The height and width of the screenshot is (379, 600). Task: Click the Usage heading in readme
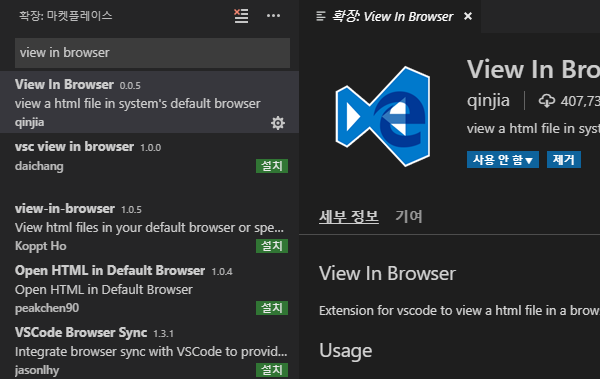click(x=346, y=351)
